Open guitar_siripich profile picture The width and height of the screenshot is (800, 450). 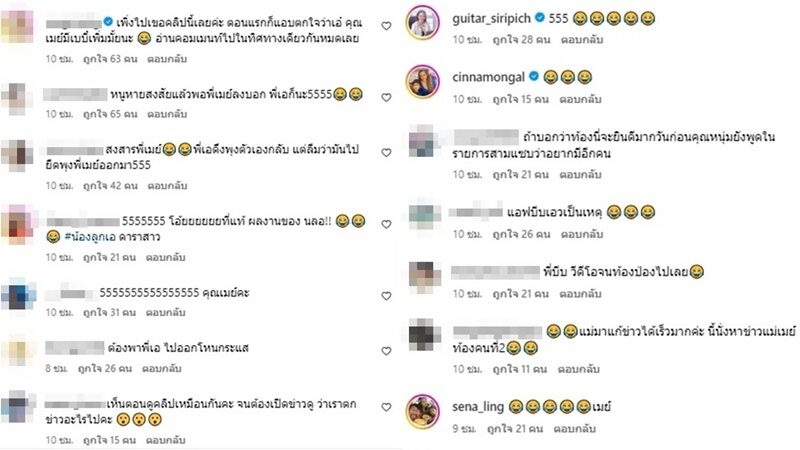point(422,22)
